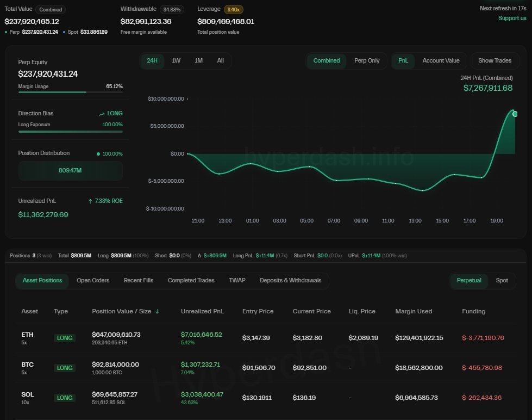The height and width of the screenshot is (420, 532).
Task: Switch to the Recent Fills tab
Action: click(139, 281)
